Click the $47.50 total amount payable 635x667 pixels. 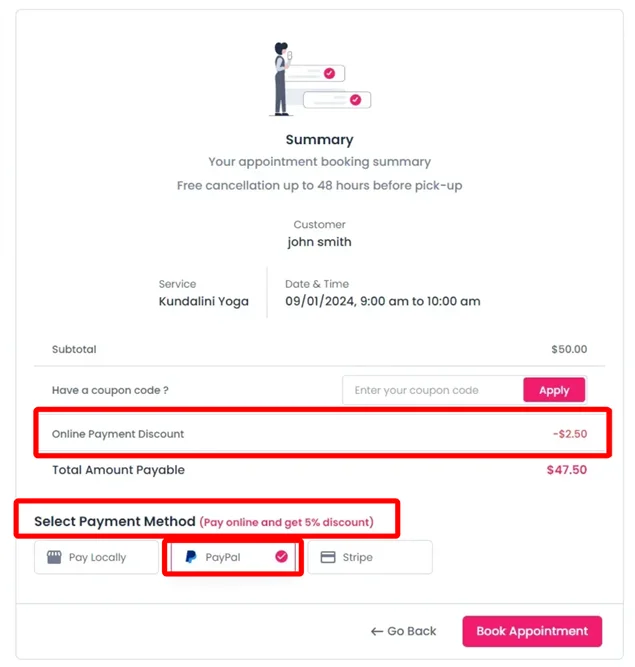pos(566,470)
